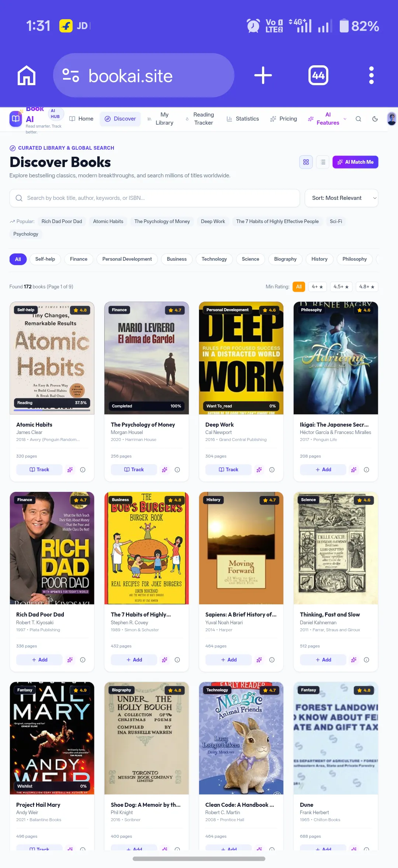Switch to grid view layout
Screen dimensions: 398x868
point(306,162)
